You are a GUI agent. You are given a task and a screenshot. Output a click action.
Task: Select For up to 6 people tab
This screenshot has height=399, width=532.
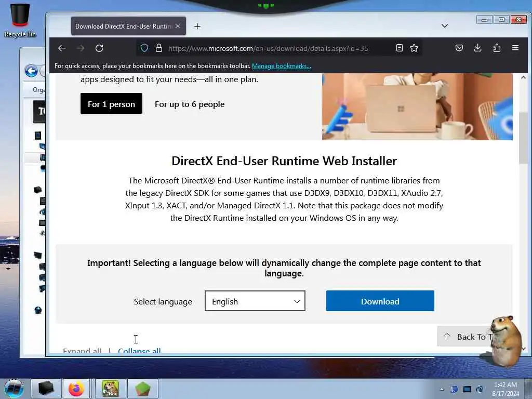point(190,104)
